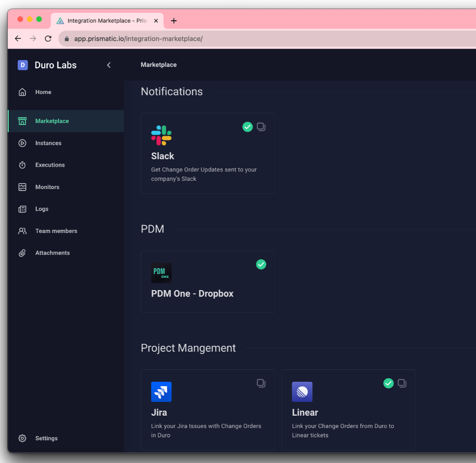This screenshot has height=463, width=476.
Task: Click the browser address bar URL
Action: (138, 38)
